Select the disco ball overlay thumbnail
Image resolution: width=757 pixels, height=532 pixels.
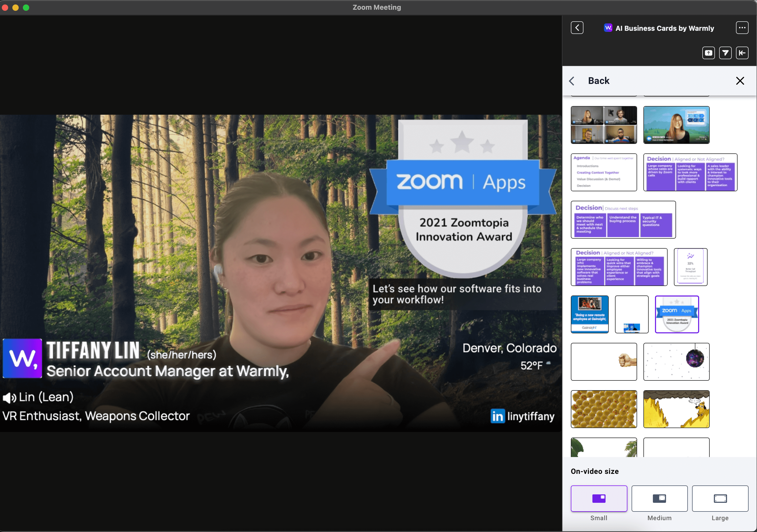[676, 362]
